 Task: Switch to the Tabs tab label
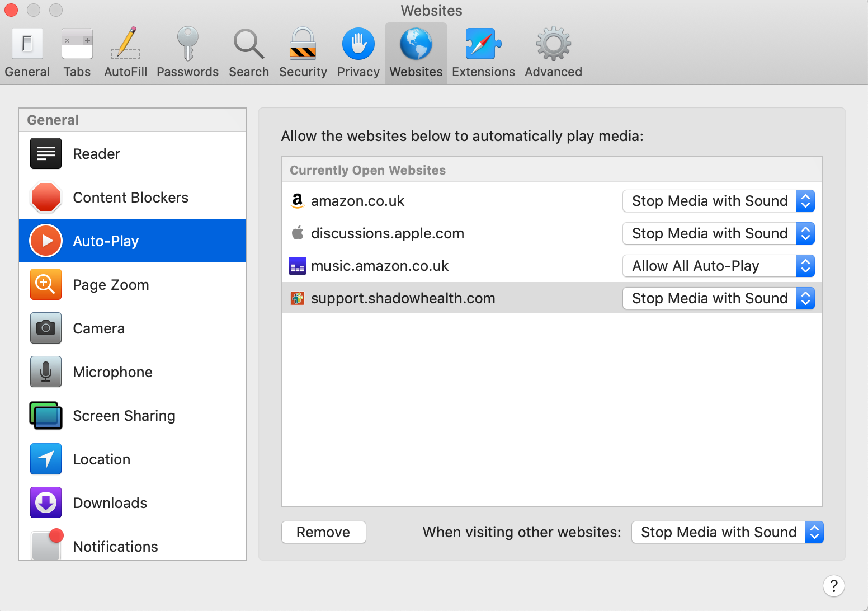click(x=77, y=72)
